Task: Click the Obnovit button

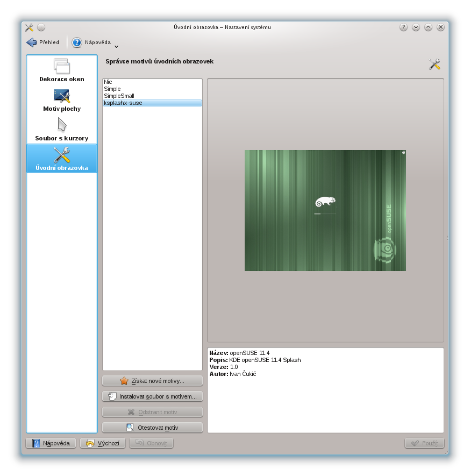Action: (151, 443)
